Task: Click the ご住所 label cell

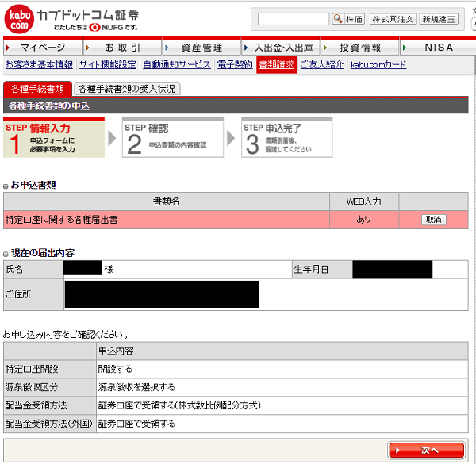Action: click(33, 294)
